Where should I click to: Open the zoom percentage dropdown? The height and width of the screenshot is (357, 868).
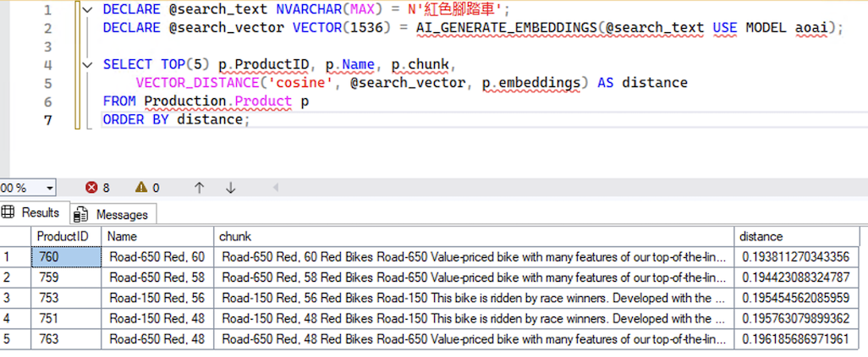point(50,188)
